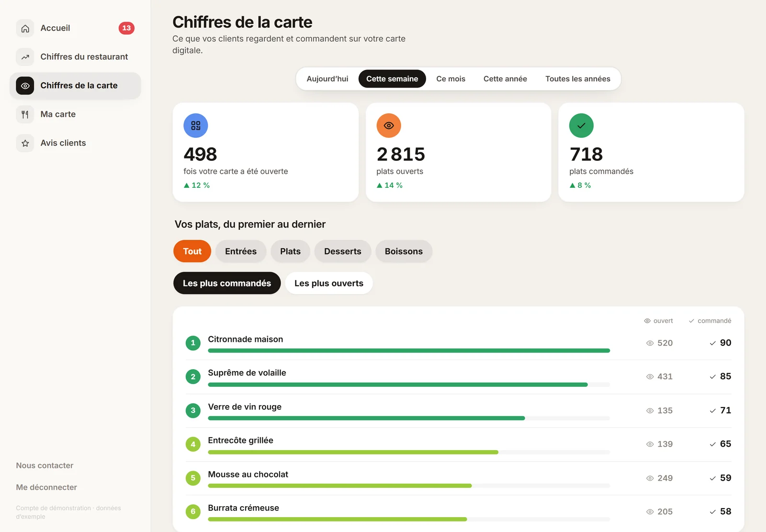The image size is (766, 532).
Task: Click the eye icon next to 249
Action: (x=650, y=478)
